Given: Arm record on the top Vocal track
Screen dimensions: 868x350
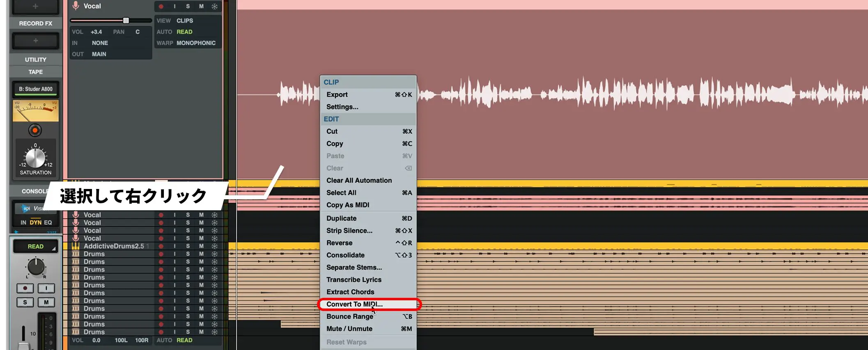Looking at the screenshot, I should (161, 7).
